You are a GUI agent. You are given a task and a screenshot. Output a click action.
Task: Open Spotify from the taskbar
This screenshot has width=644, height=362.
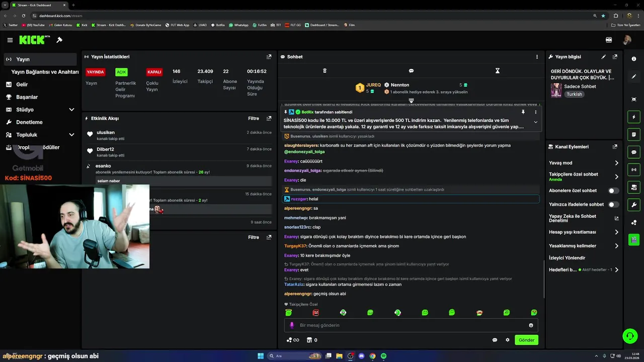pyautogui.click(x=383, y=356)
